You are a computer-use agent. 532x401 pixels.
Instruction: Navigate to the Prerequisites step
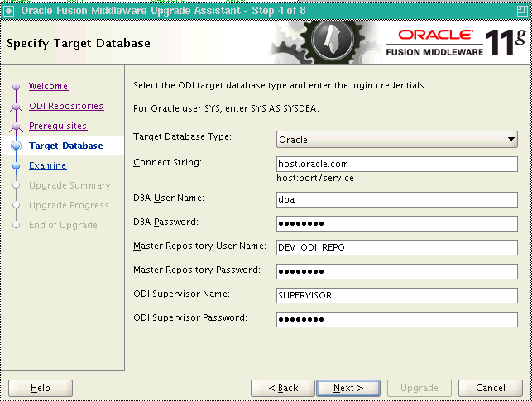(58, 126)
